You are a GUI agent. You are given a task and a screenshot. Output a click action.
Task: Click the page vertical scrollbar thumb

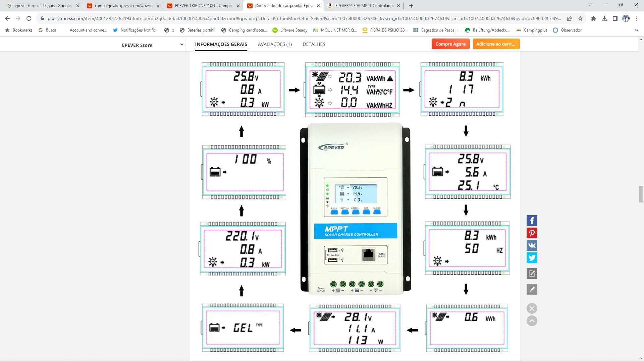tap(641, 194)
